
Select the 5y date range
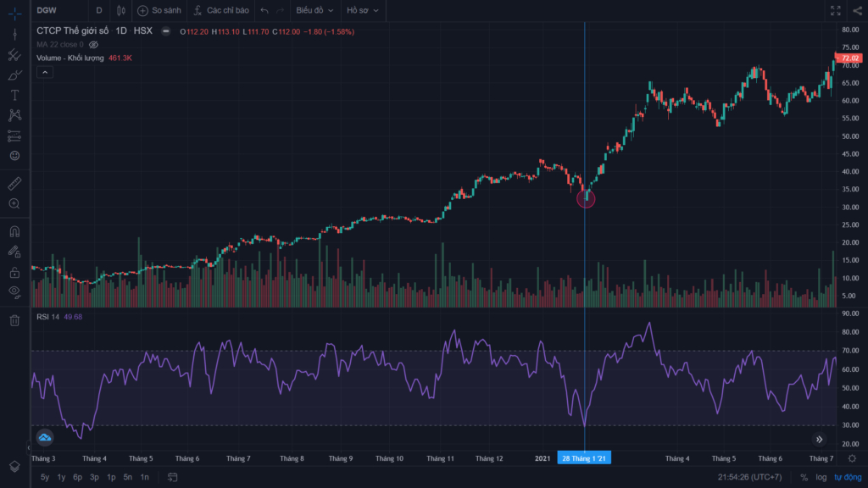point(45,477)
